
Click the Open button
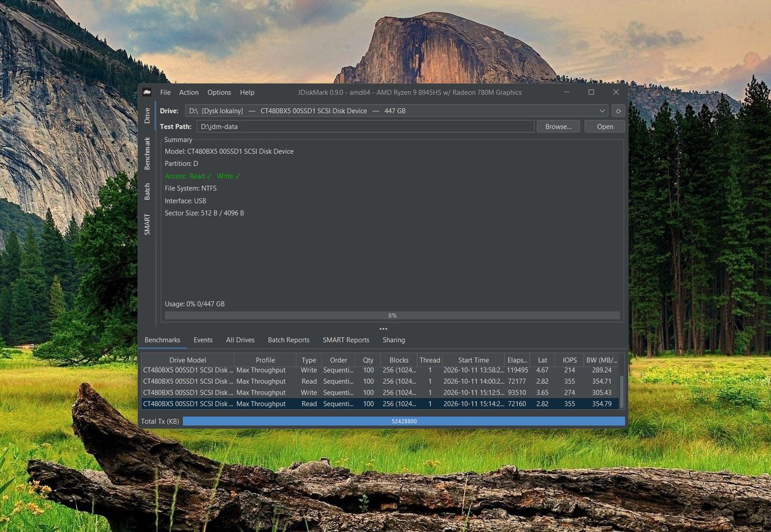[x=605, y=126]
